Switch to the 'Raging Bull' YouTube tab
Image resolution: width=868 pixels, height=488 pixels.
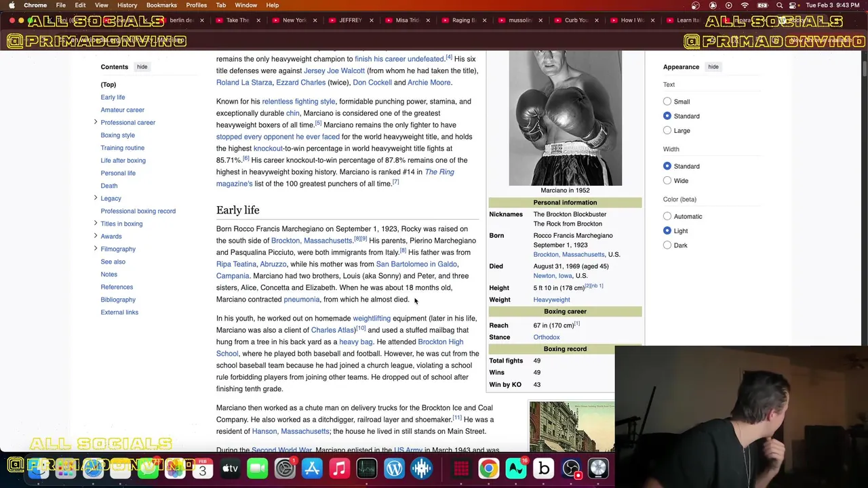[x=463, y=20]
